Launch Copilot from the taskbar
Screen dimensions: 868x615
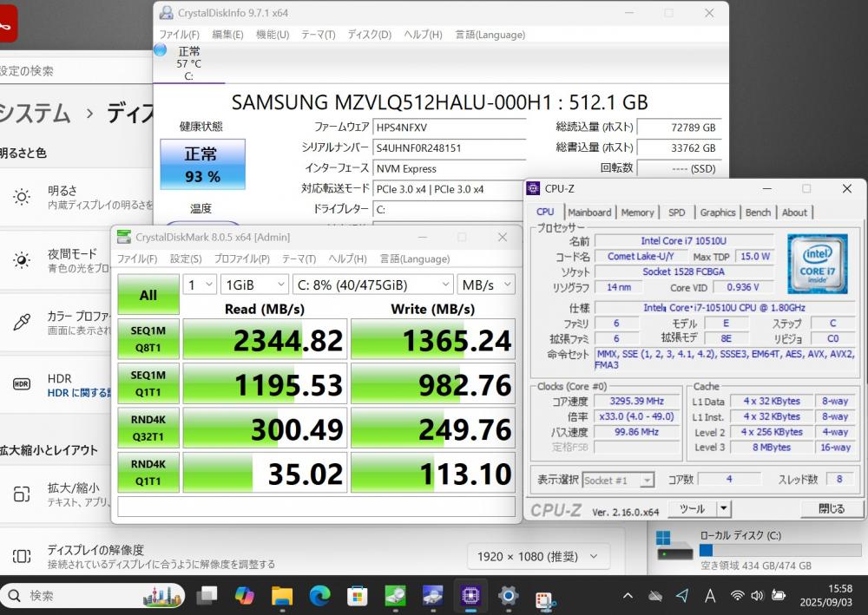(244, 596)
